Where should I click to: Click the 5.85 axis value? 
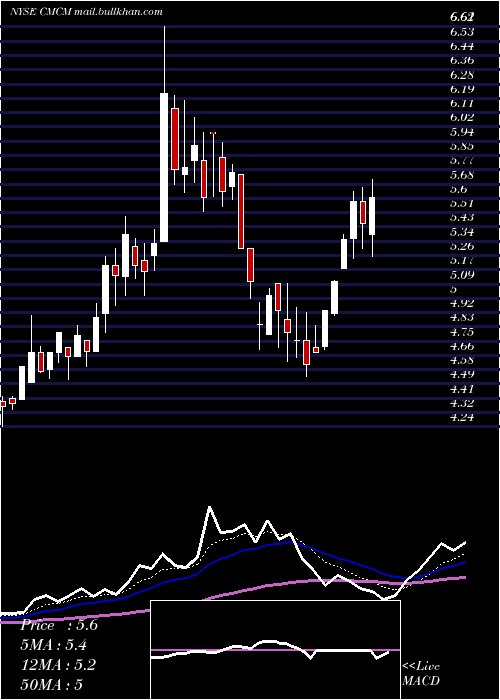pyautogui.click(x=462, y=146)
